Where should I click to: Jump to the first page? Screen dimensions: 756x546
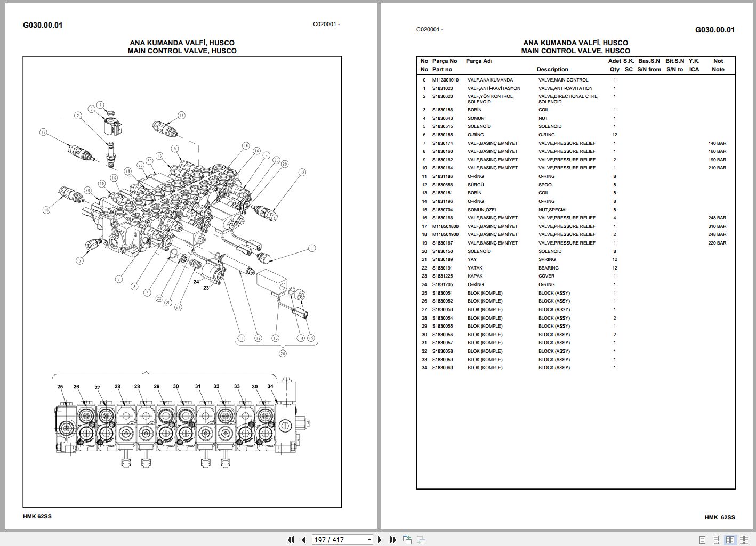291,540
